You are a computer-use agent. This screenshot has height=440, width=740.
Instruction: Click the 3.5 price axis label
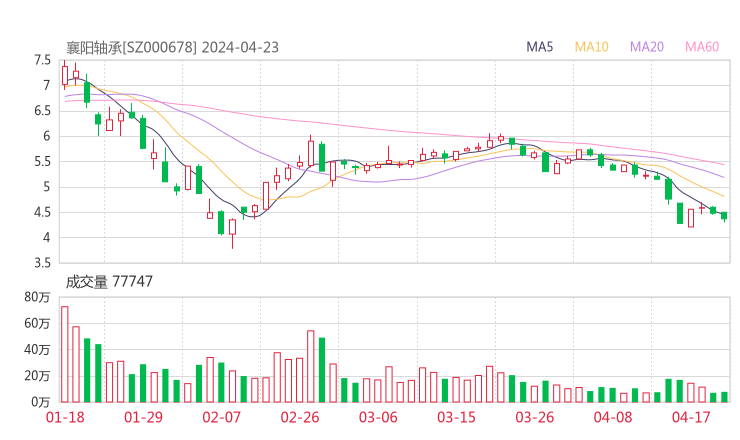[42, 263]
